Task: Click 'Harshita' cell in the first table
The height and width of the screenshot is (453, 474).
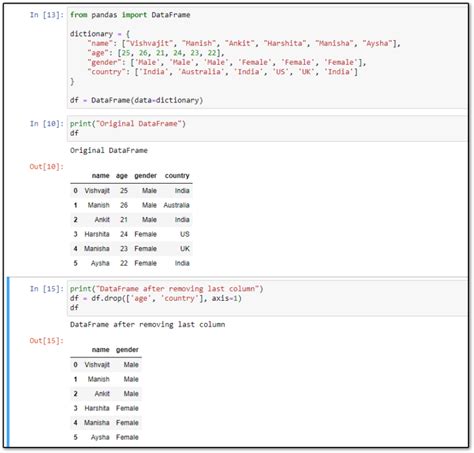Action: [97, 234]
